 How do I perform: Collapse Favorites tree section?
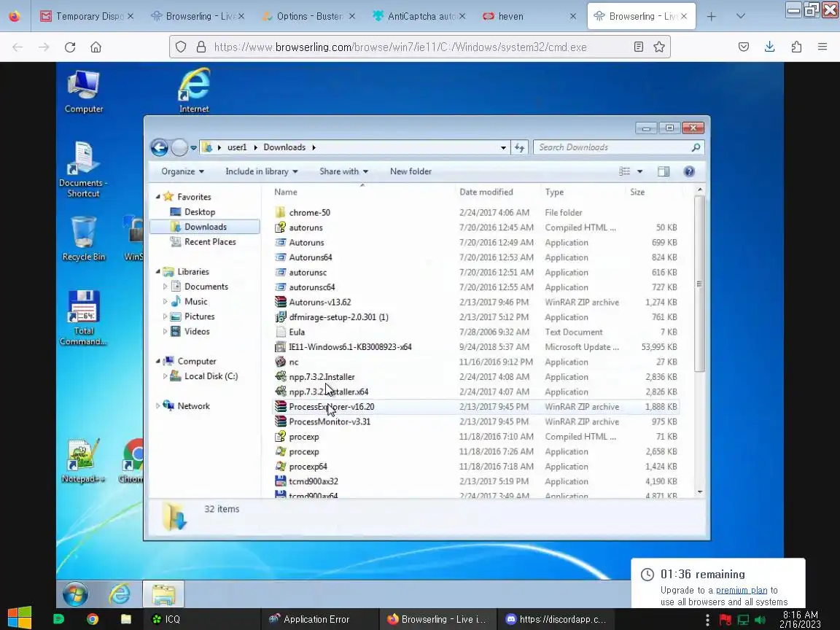point(158,197)
